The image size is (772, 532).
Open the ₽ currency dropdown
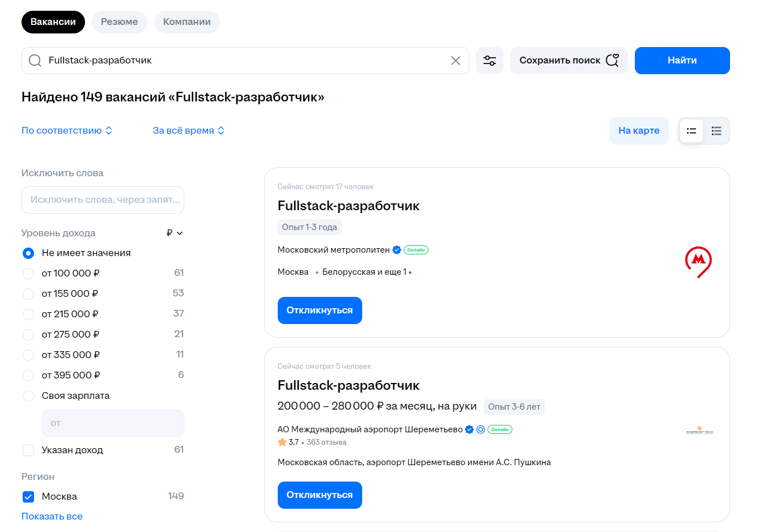tap(175, 233)
